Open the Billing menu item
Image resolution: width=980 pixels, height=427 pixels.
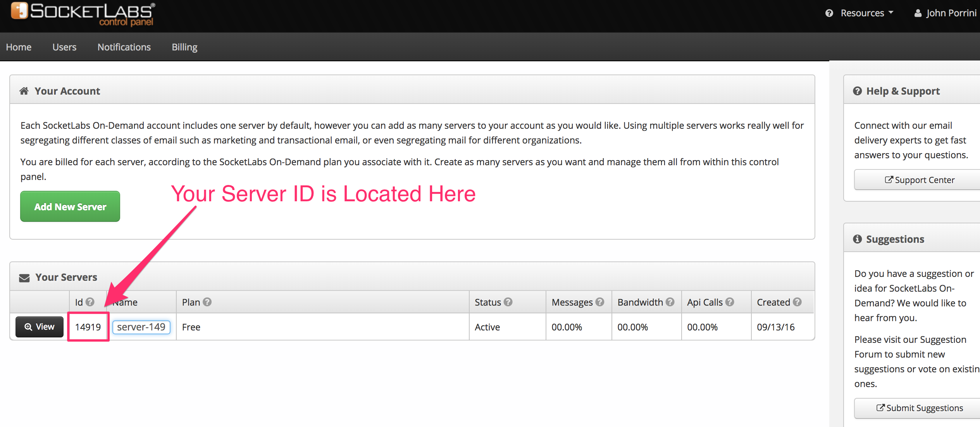pos(184,47)
